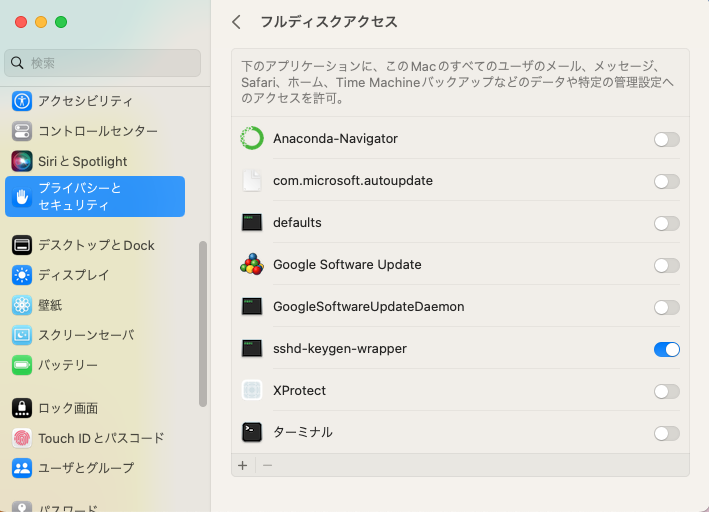Add an application with plus button
Screen dimensions: 709x512
(x=242, y=465)
